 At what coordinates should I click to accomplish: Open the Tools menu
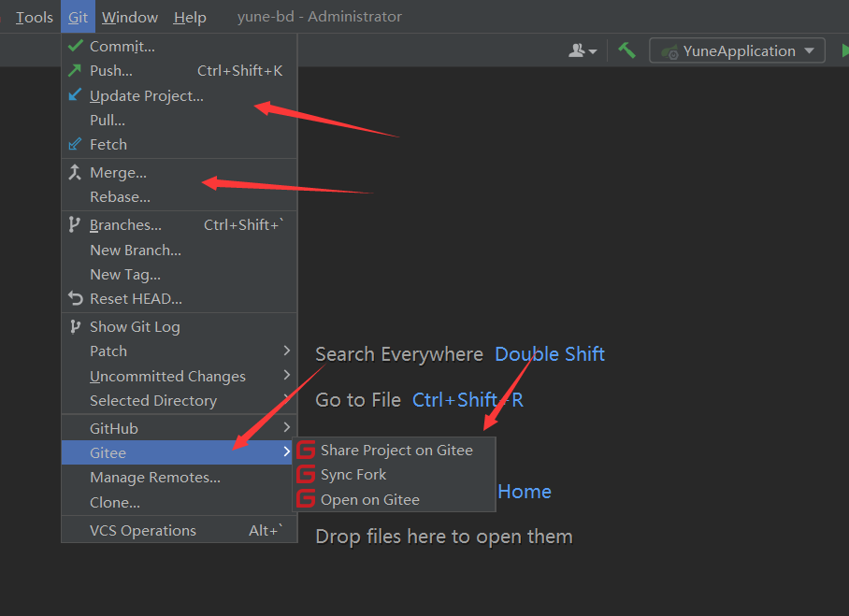pos(34,18)
